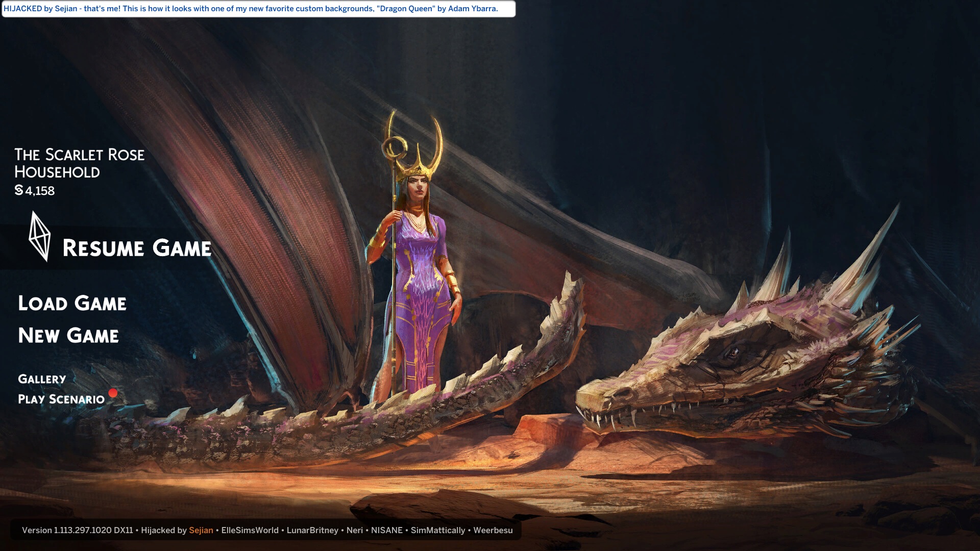Select Play Scenario
This screenshot has height=551, width=980.
pos(61,399)
